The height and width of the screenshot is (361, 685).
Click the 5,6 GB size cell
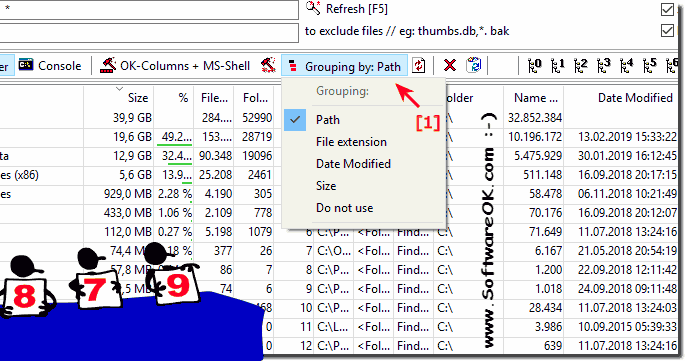(135, 175)
